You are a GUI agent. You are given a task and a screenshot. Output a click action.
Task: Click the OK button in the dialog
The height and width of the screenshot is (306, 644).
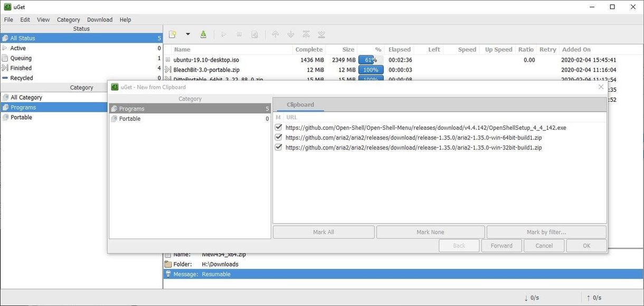(x=586, y=246)
